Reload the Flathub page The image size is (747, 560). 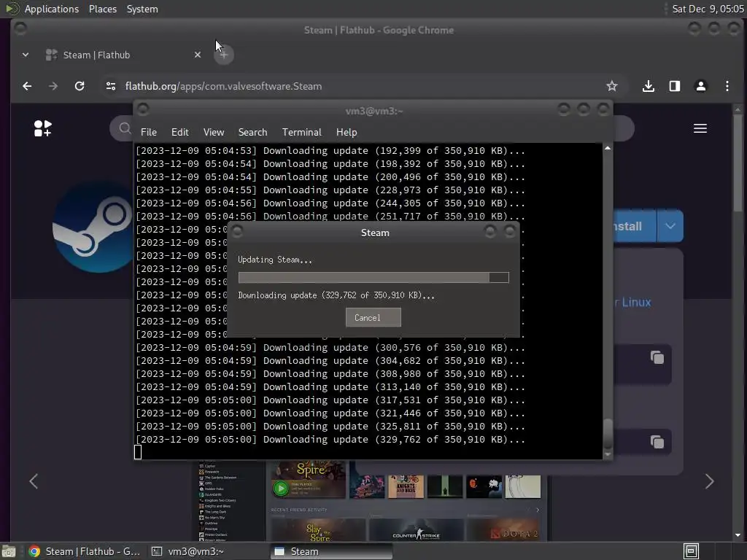(x=80, y=86)
